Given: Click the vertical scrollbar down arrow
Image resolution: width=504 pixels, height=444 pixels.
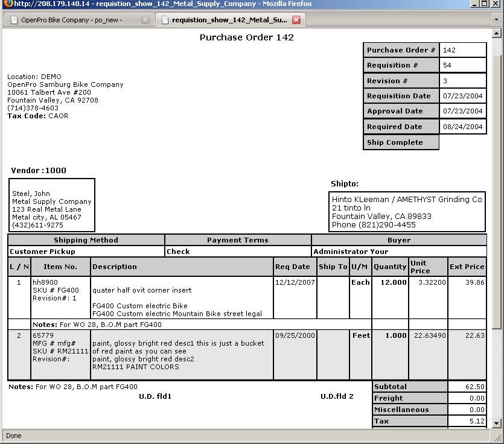Looking at the screenshot, I should (x=497, y=423).
